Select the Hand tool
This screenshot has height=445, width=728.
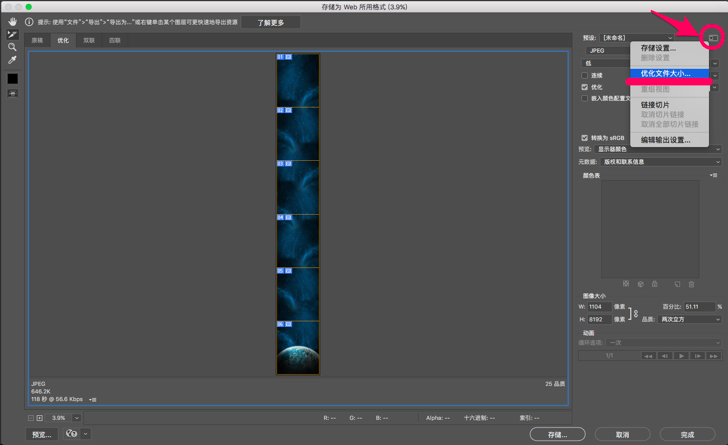tap(12, 21)
